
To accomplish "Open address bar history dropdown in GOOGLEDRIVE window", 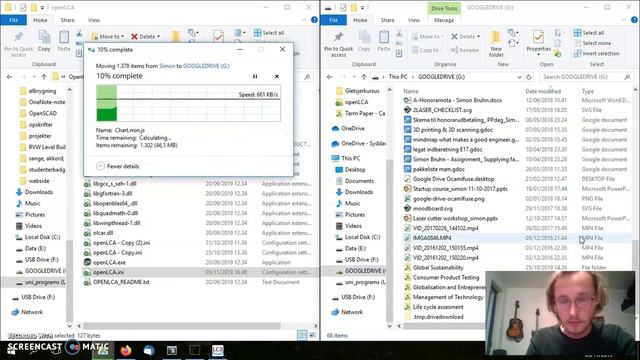I will 519,77.
